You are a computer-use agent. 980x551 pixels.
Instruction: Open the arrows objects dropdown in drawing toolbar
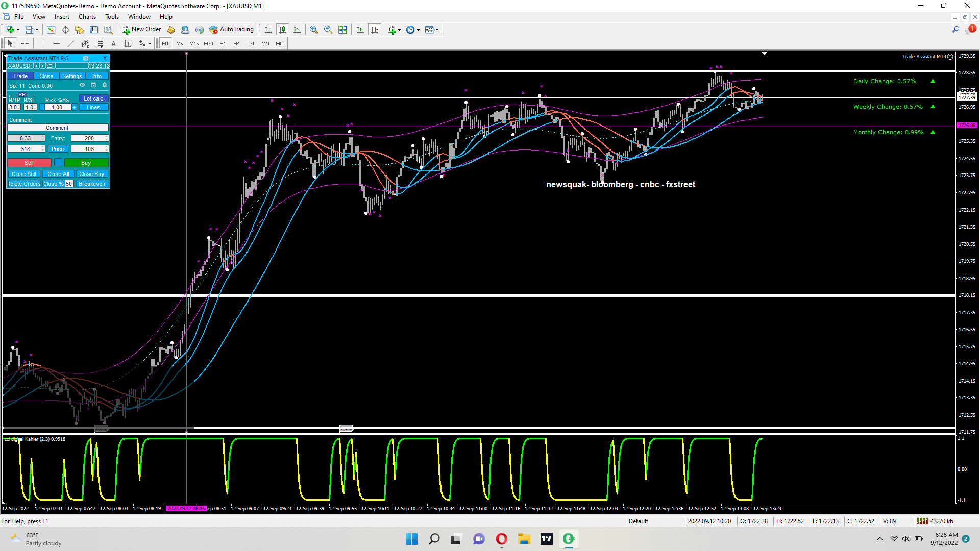[150, 44]
